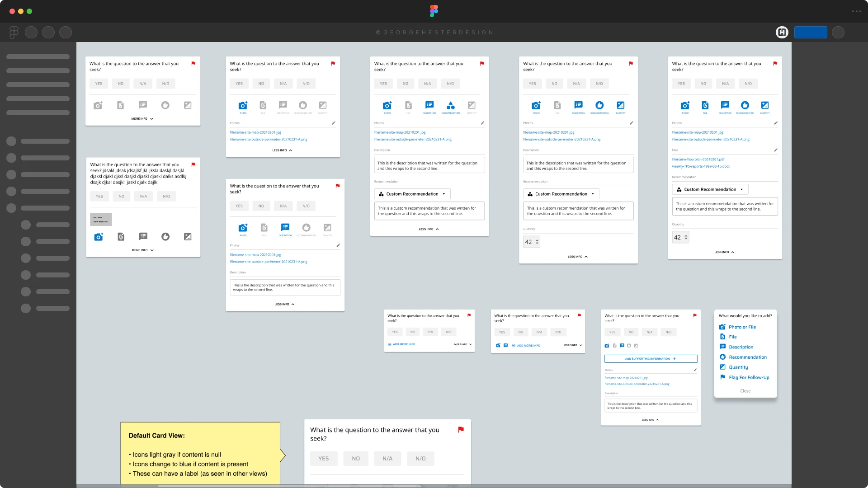
Task: Select YES in the jdsakl question card
Action: tap(99, 196)
